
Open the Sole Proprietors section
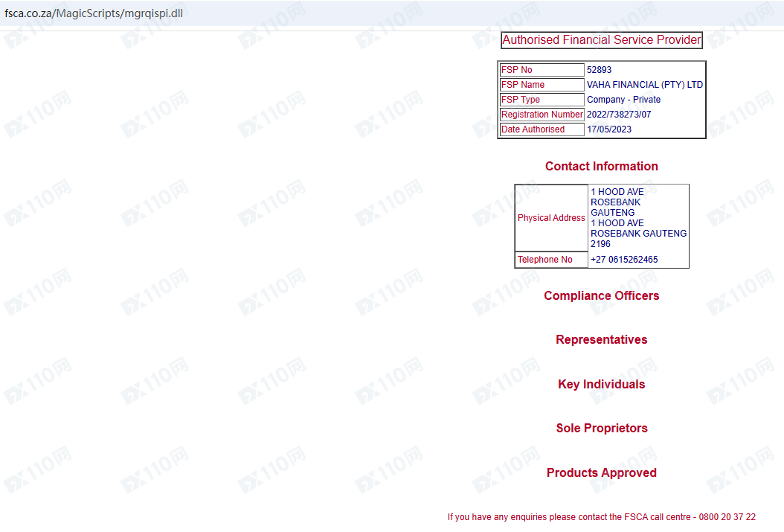click(x=601, y=429)
